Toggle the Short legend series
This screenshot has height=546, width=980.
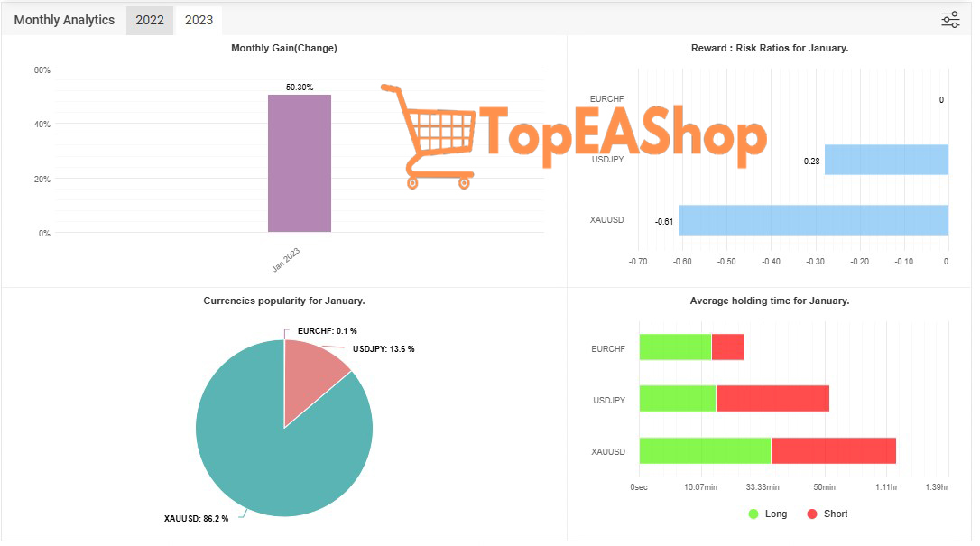(x=826, y=514)
